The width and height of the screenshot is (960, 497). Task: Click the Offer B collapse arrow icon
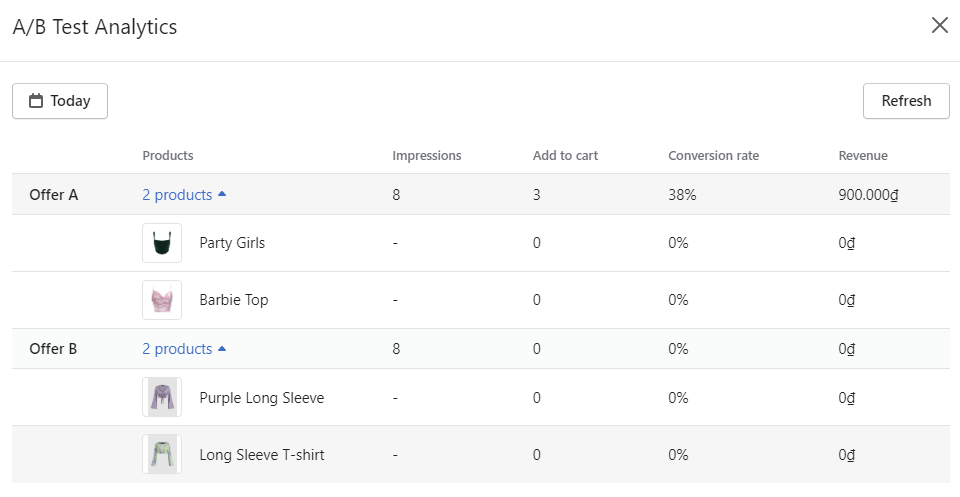pos(222,348)
